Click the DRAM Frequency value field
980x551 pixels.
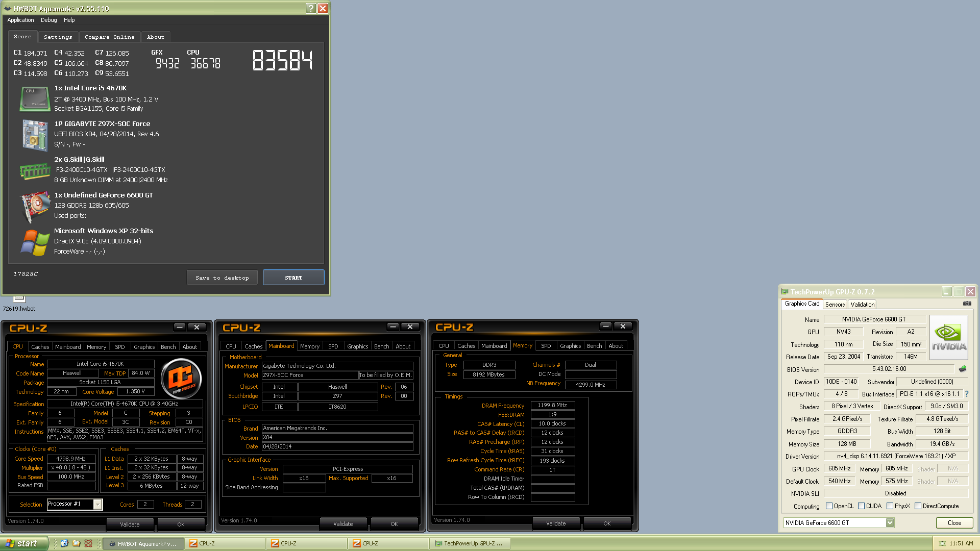click(x=552, y=405)
